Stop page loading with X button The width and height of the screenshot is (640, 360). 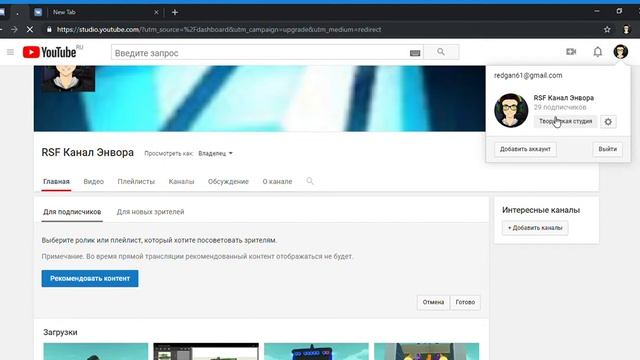click(30, 29)
